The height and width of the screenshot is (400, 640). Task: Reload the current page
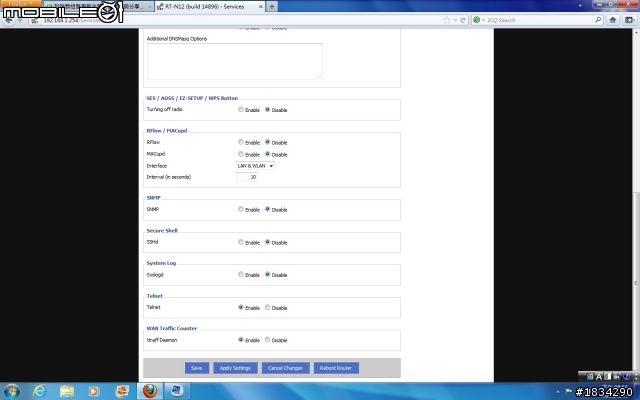[463, 20]
